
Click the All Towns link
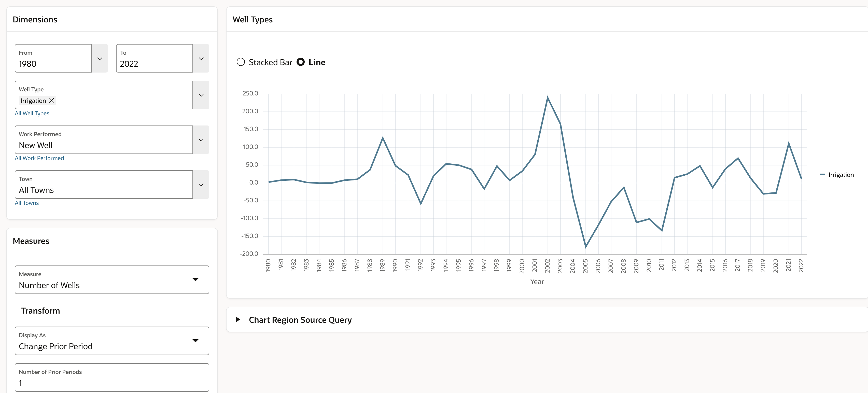(27, 203)
